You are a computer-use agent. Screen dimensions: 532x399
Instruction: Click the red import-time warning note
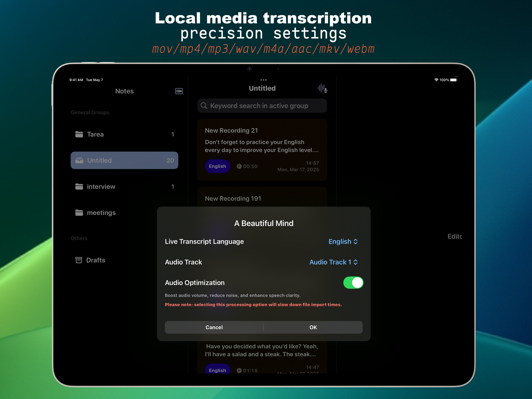pos(253,304)
